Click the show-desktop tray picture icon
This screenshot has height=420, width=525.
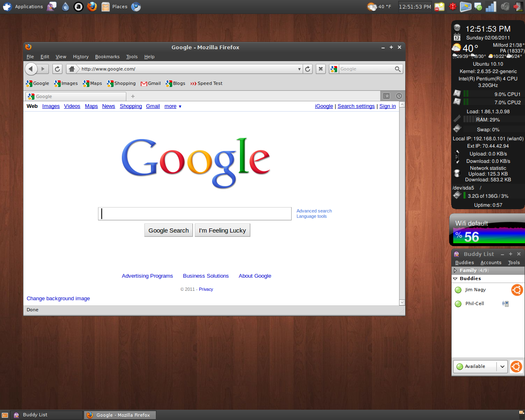coord(466,7)
